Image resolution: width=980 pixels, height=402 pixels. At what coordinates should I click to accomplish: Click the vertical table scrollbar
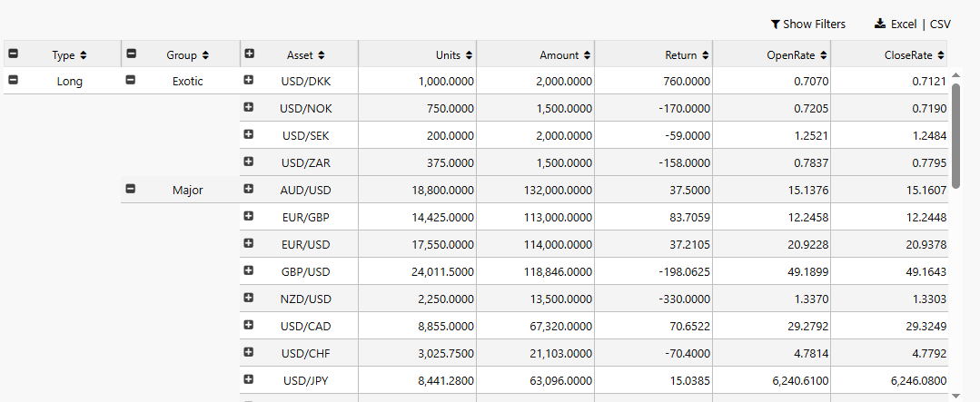[x=955, y=136]
